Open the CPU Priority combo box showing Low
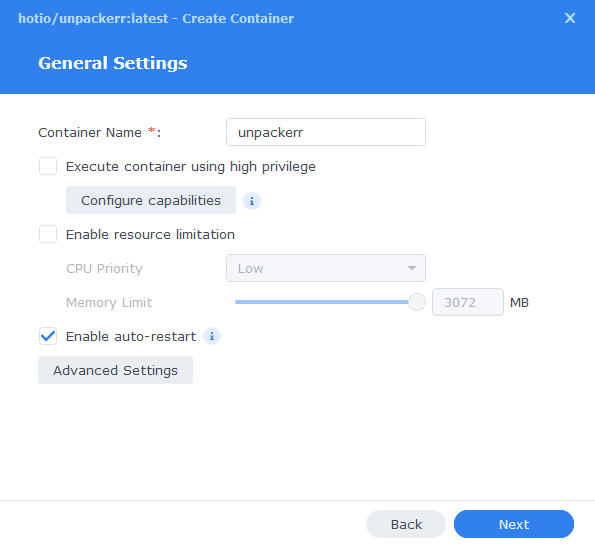595x546 pixels. (x=326, y=268)
